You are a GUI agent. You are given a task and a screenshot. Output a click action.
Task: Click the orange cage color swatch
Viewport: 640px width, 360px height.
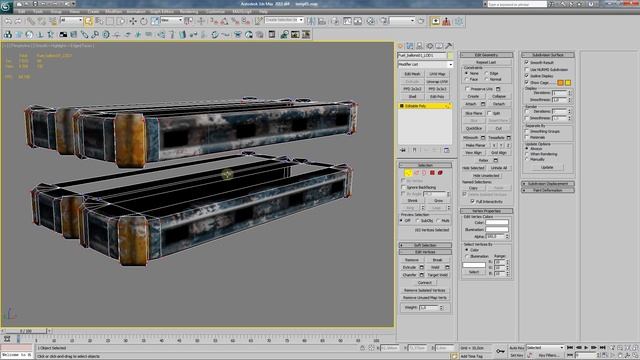[560, 82]
